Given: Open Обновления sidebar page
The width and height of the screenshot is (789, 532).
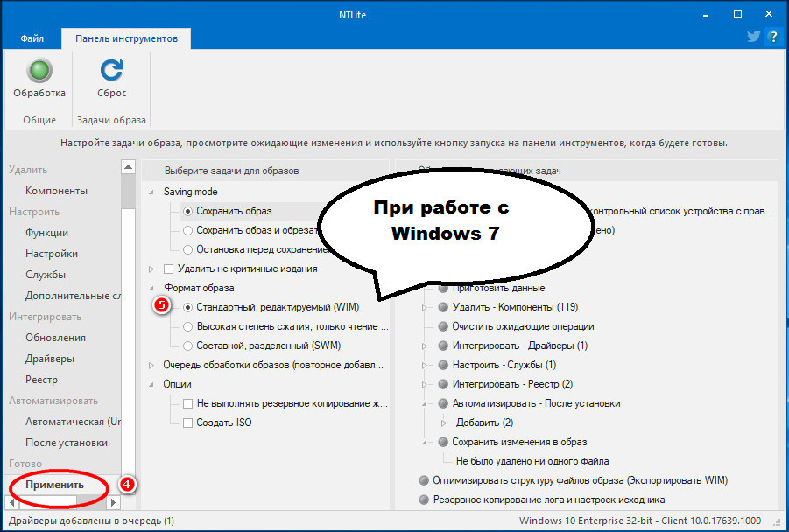Looking at the screenshot, I should [x=56, y=338].
